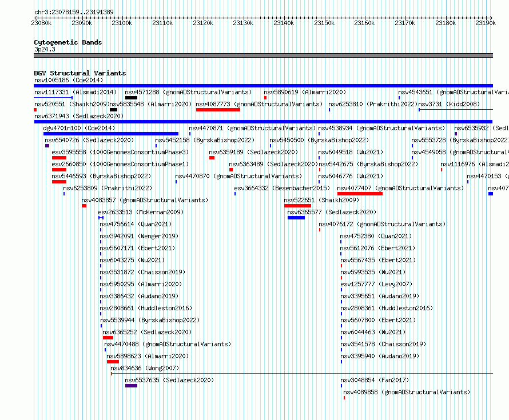The height and width of the screenshot is (420, 509).
Task: Click the 3p24.3 cytogenetic band bar
Action: [263, 55]
